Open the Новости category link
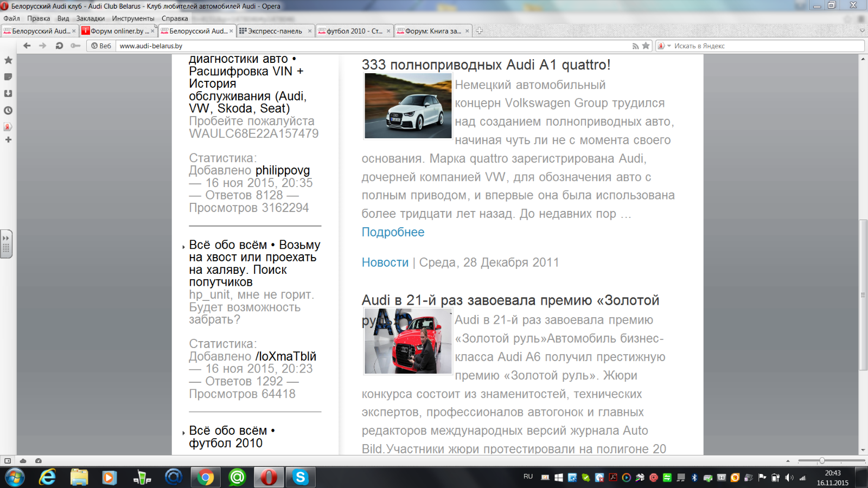Screen dimensions: 868x488 pyautogui.click(x=385, y=262)
